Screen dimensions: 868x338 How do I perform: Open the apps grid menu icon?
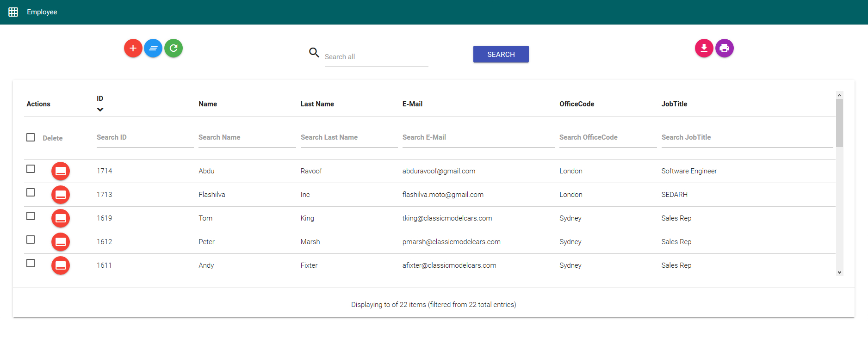pos(13,12)
